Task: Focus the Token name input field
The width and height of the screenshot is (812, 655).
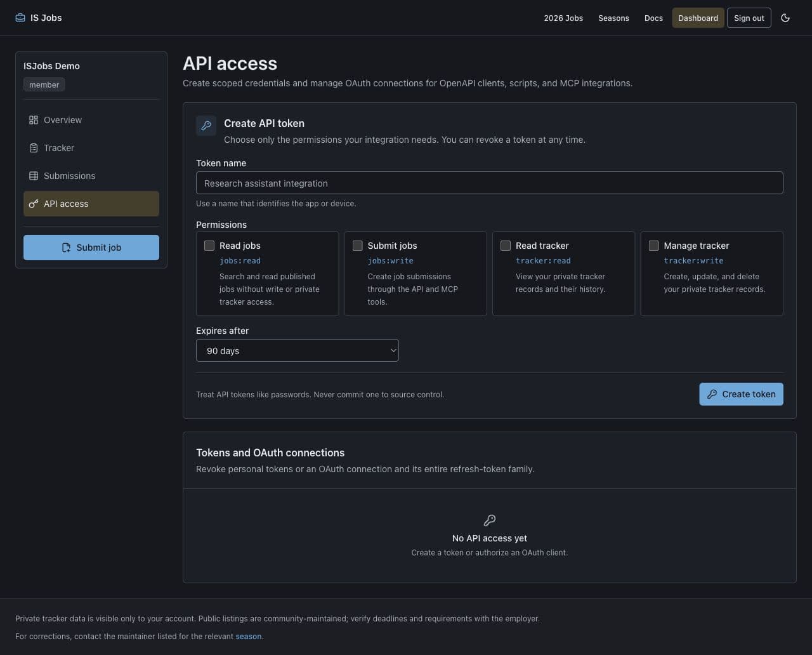Action: pyautogui.click(x=490, y=183)
